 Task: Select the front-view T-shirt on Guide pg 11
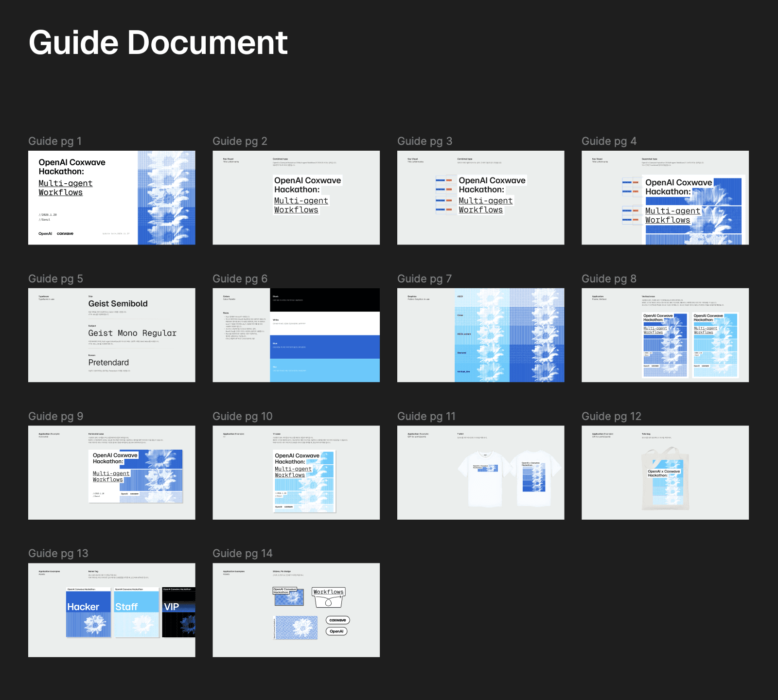(x=485, y=479)
